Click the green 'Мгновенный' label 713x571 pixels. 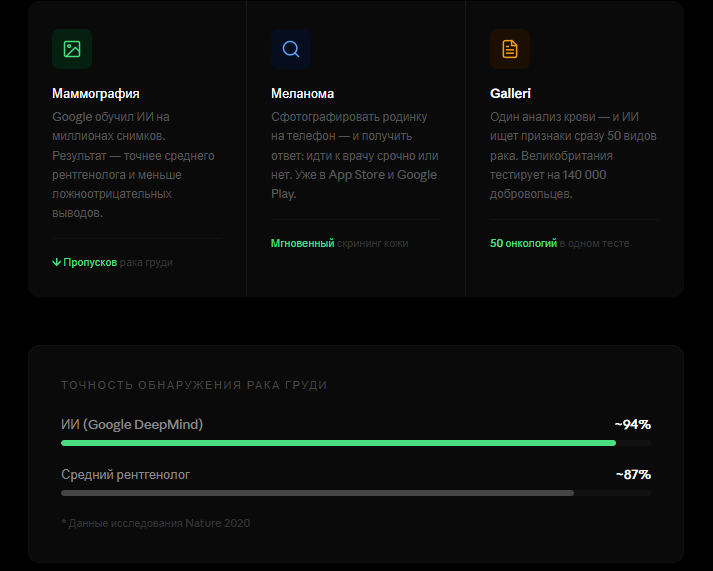302,243
